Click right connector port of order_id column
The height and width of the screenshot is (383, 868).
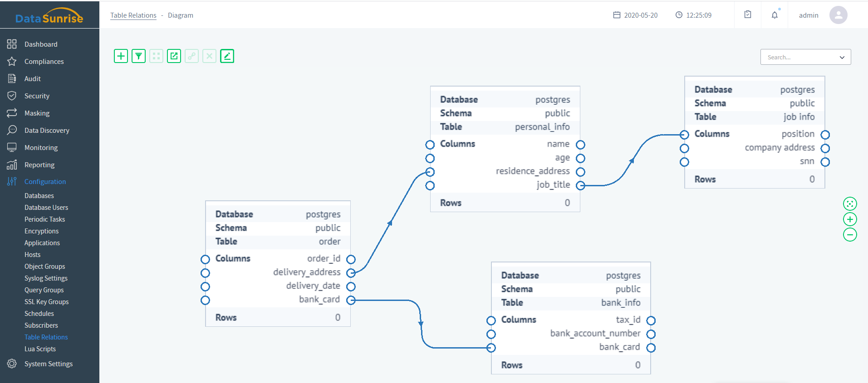351,259
